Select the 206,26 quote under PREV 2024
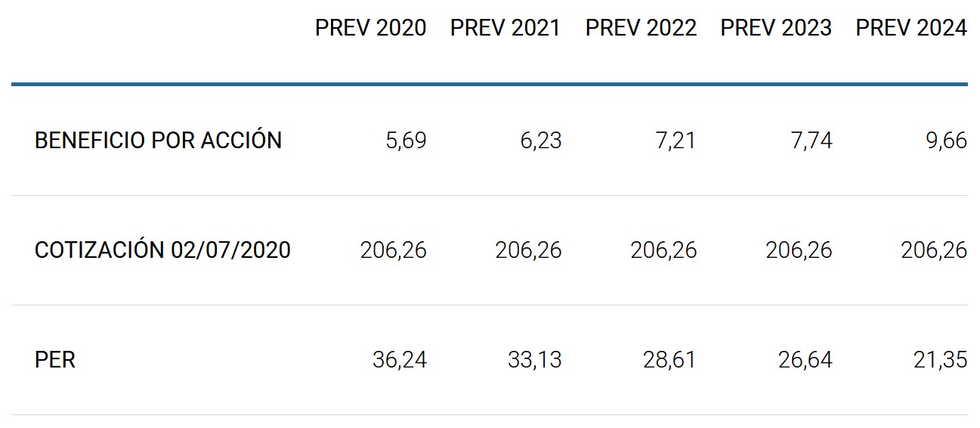Viewport: 980px width, 428px height. 934,250
